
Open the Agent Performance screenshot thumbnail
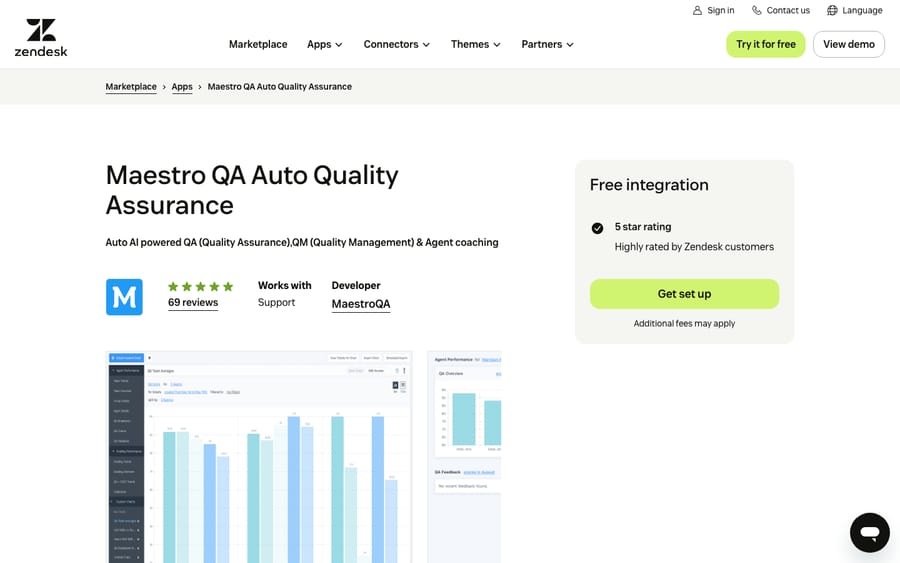(x=464, y=457)
